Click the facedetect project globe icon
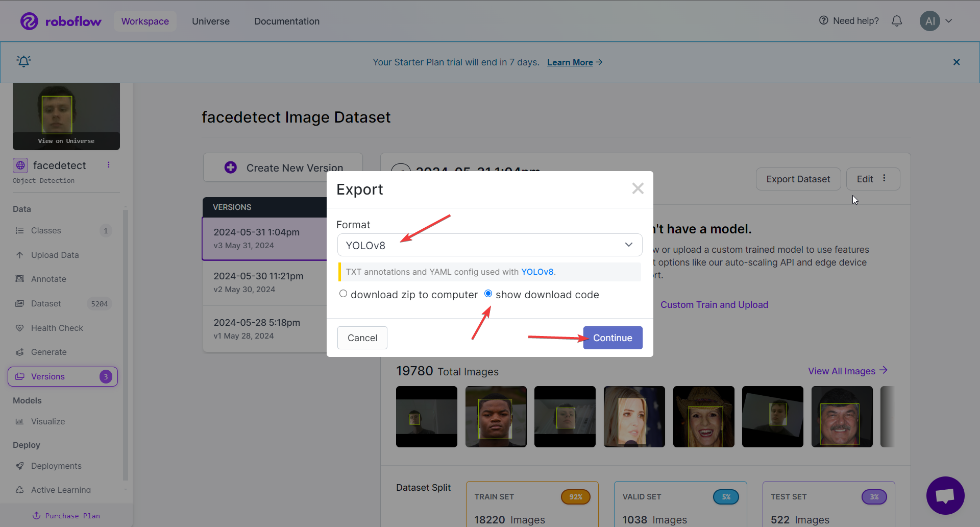Viewport: 980px width, 527px height. click(20, 165)
